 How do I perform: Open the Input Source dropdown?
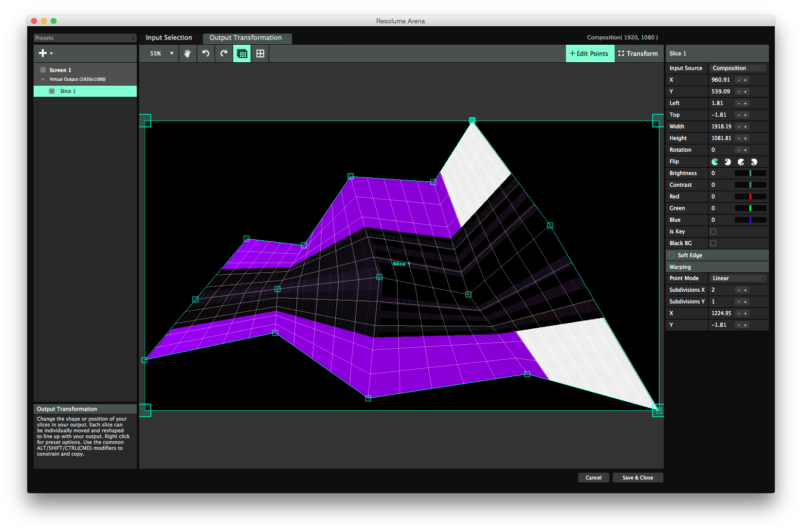point(738,68)
